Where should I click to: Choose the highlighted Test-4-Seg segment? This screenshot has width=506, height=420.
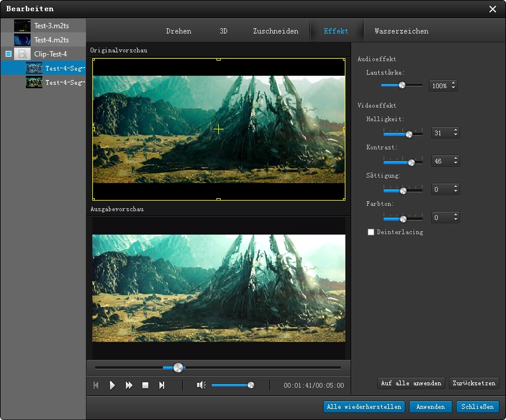click(x=43, y=68)
